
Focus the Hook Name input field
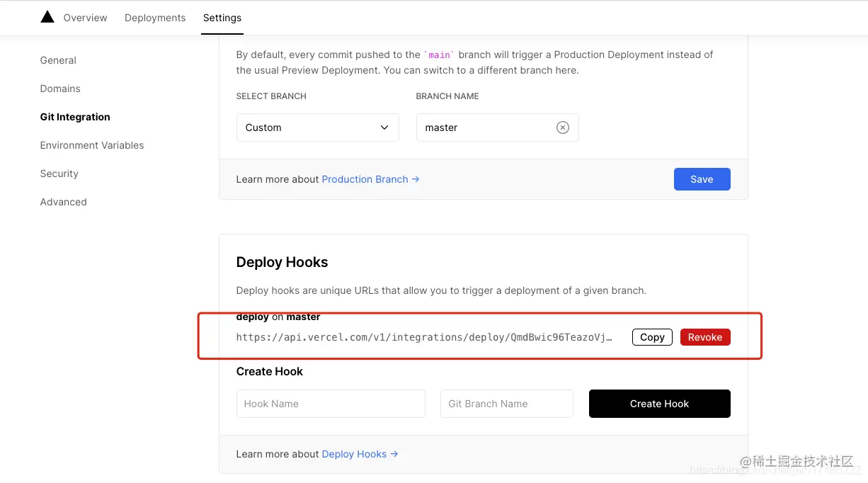tap(331, 404)
